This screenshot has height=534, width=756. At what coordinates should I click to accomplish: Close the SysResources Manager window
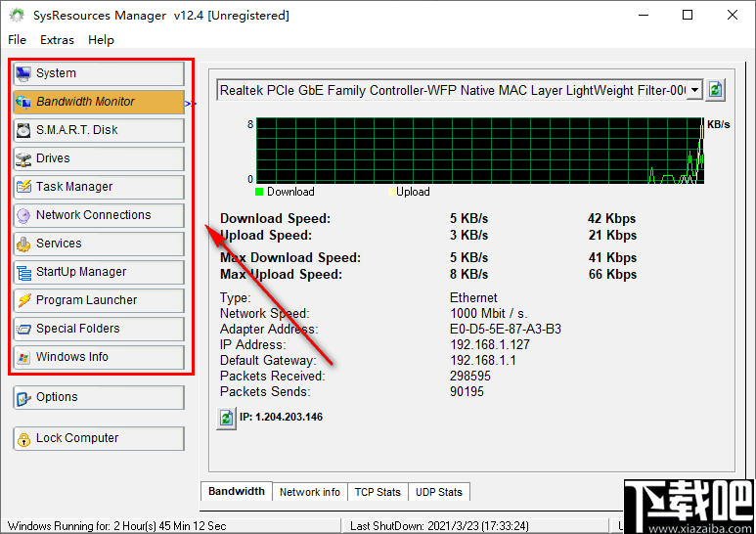point(733,15)
